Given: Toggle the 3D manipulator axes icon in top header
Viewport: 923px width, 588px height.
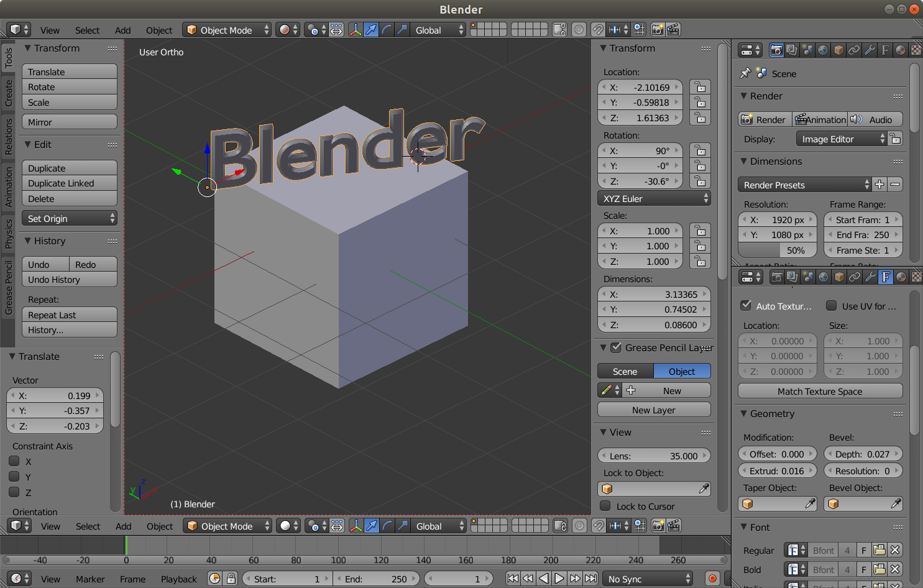Looking at the screenshot, I should pos(356,30).
